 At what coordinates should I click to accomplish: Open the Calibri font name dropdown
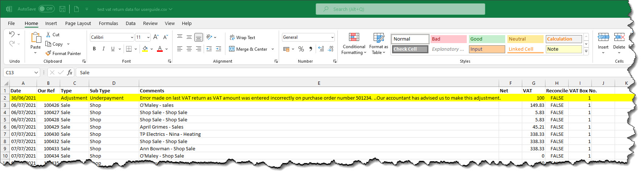(132, 37)
